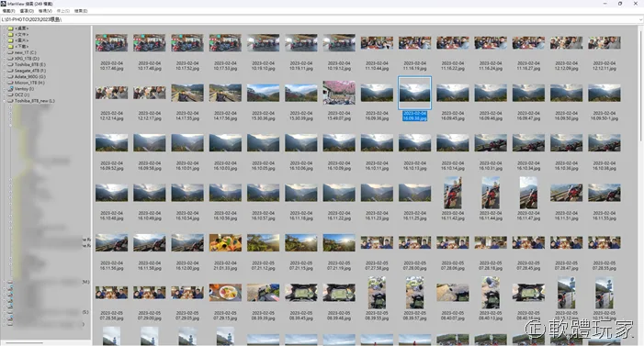This screenshot has height=346, width=644.
Task: Click the Toshiba_8TB (E:) drive icon
Action: 11,64
